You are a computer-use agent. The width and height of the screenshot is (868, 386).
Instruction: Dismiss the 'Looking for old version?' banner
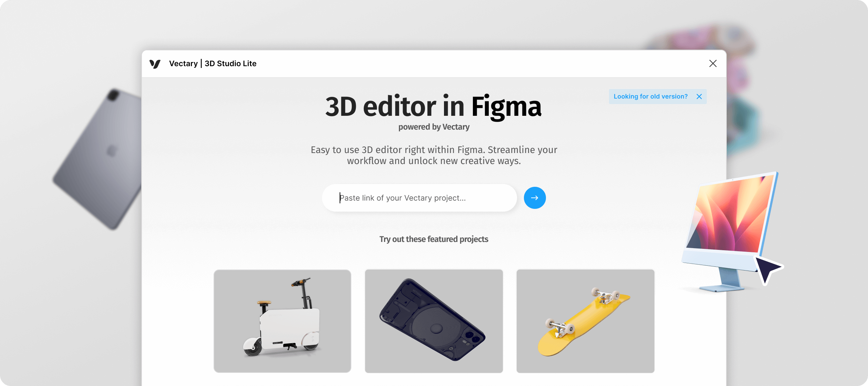point(699,96)
